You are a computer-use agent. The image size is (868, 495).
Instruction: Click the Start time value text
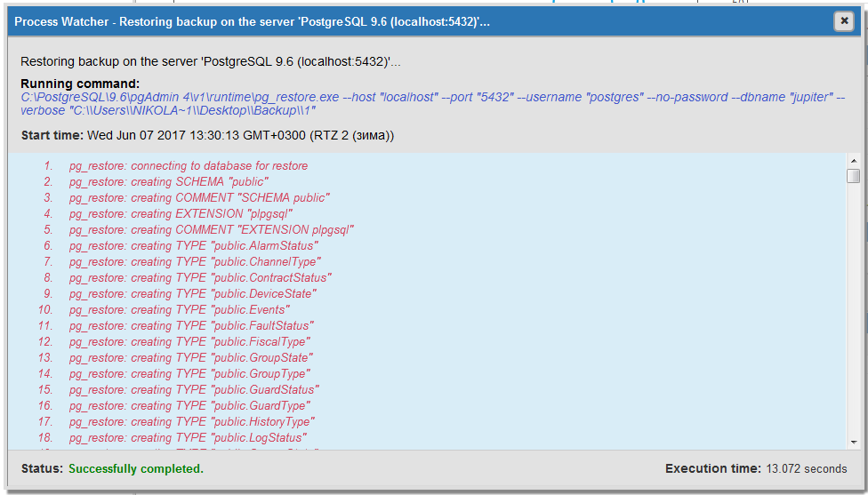click(241, 135)
